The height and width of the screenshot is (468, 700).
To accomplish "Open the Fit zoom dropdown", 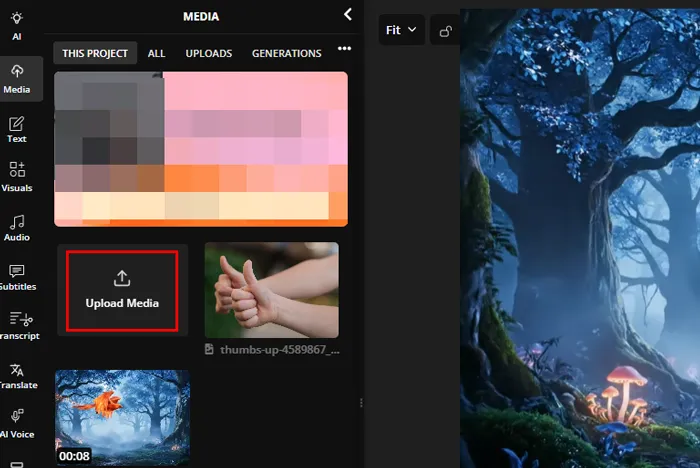I will pos(401,30).
